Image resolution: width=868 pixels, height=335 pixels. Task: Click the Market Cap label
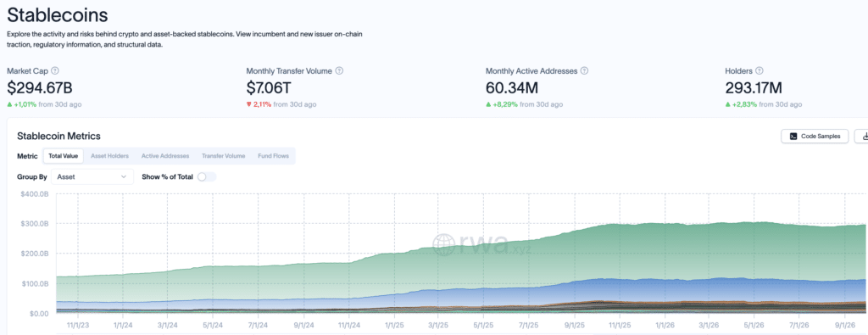click(28, 71)
